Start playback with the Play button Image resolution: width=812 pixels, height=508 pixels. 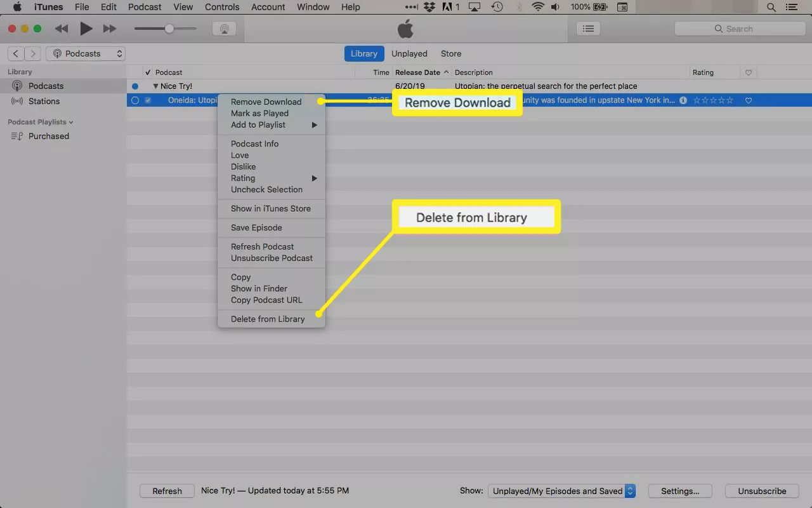[86, 29]
